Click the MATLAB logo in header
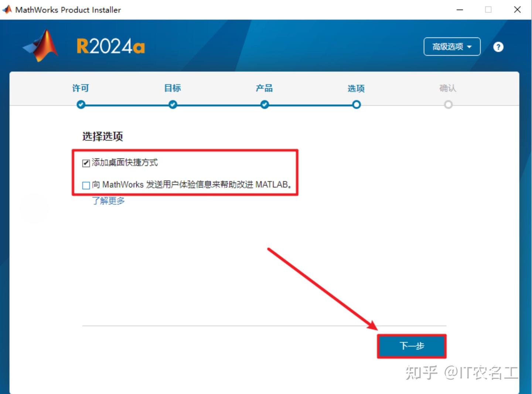 [41, 46]
